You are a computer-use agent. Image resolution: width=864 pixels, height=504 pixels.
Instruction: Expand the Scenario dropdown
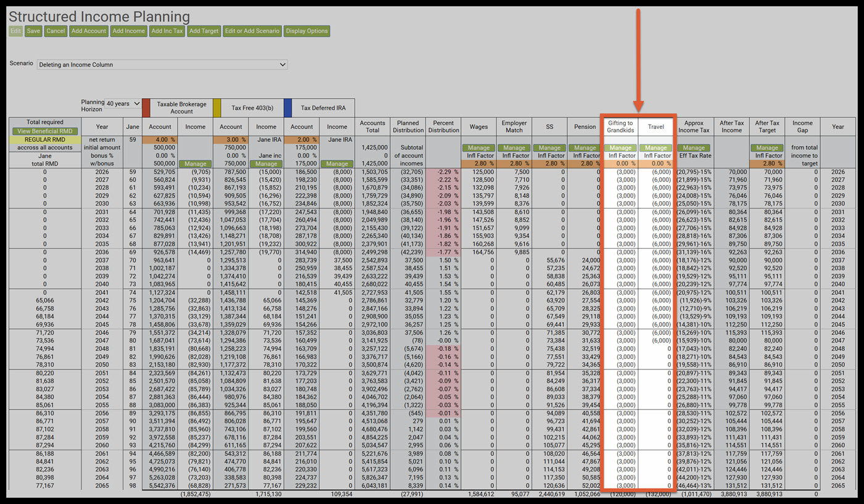(x=162, y=64)
